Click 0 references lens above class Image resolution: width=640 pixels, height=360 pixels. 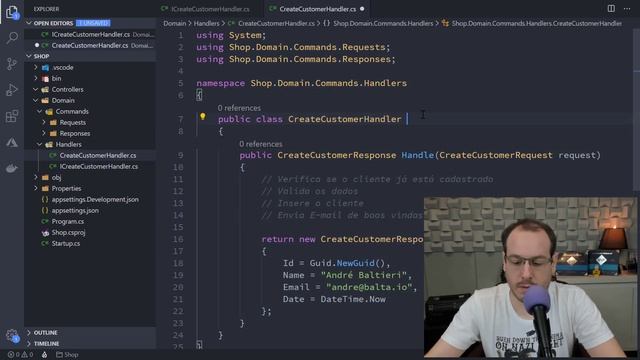click(x=239, y=108)
